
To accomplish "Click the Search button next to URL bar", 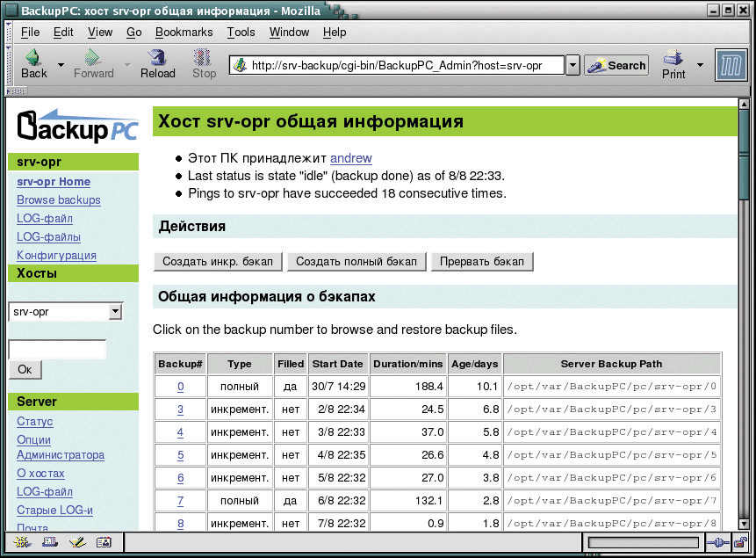I will [616, 65].
